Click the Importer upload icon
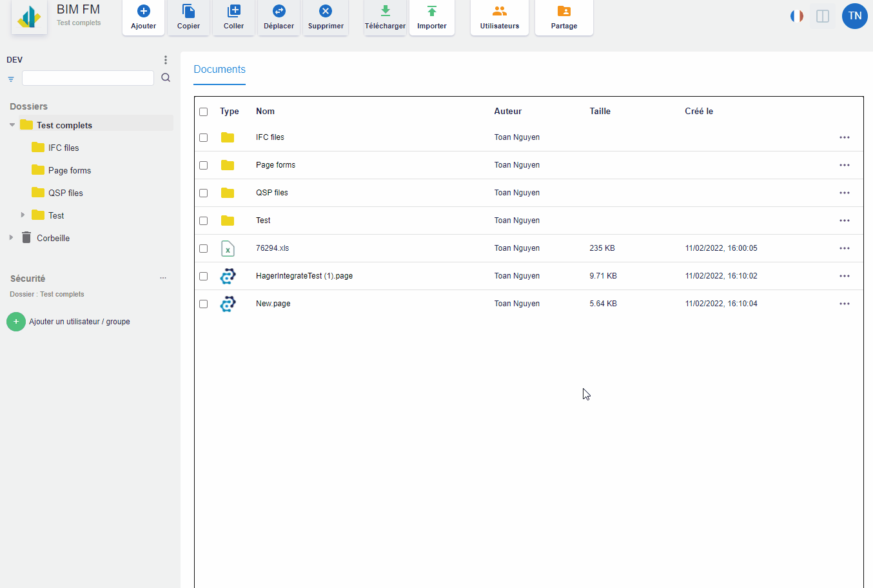 [x=432, y=12]
